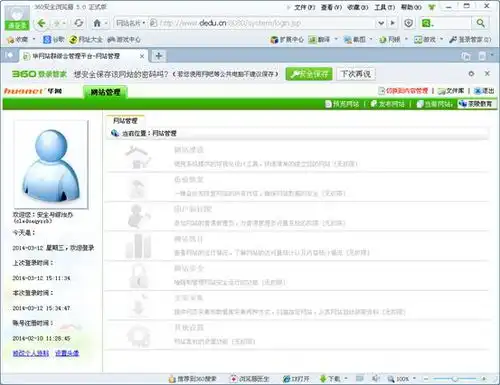Viewport: 500px width, 385px height.
Task: Open the 文件 menu
Action: pyautogui.click(x=304, y=7)
